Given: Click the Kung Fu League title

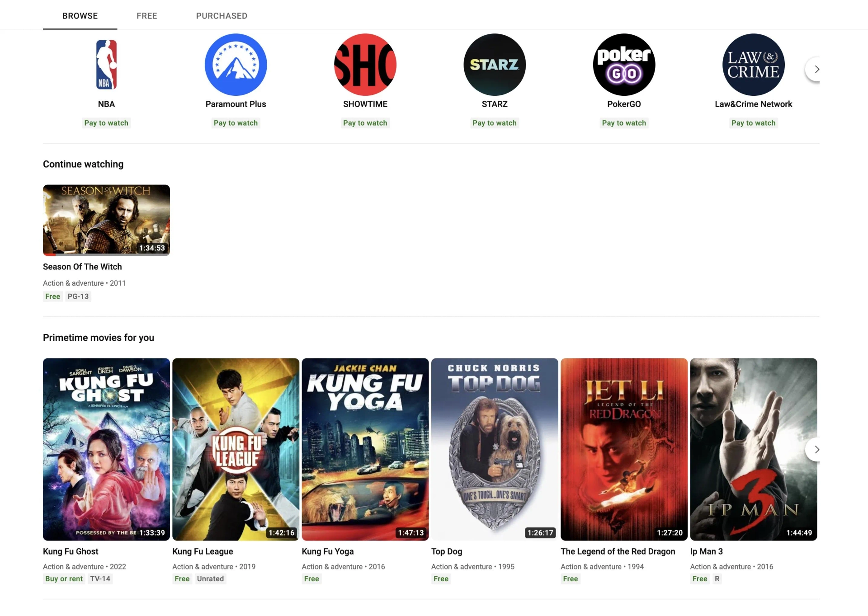Looking at the screenshot, I should click(203, 551).
